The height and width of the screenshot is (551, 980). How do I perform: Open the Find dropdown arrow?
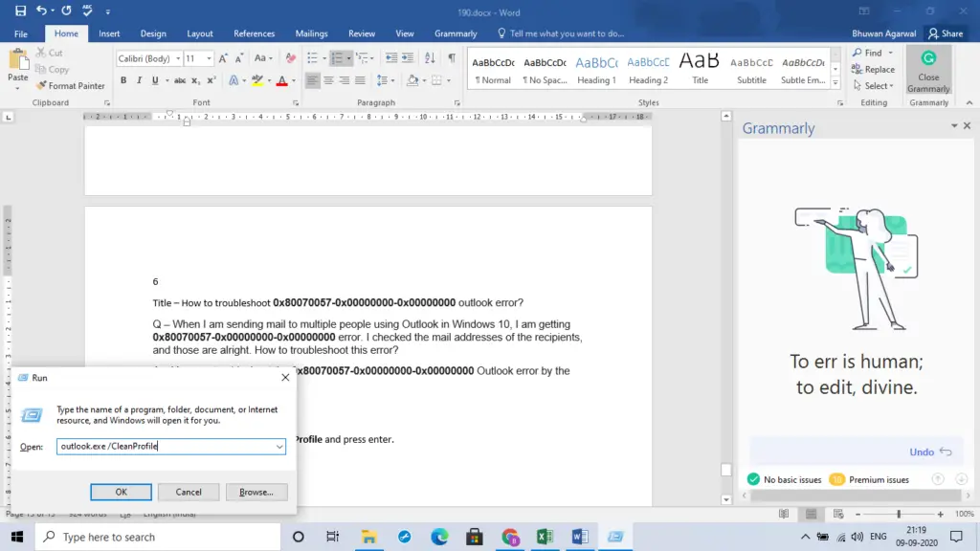(x=891, y=54)
